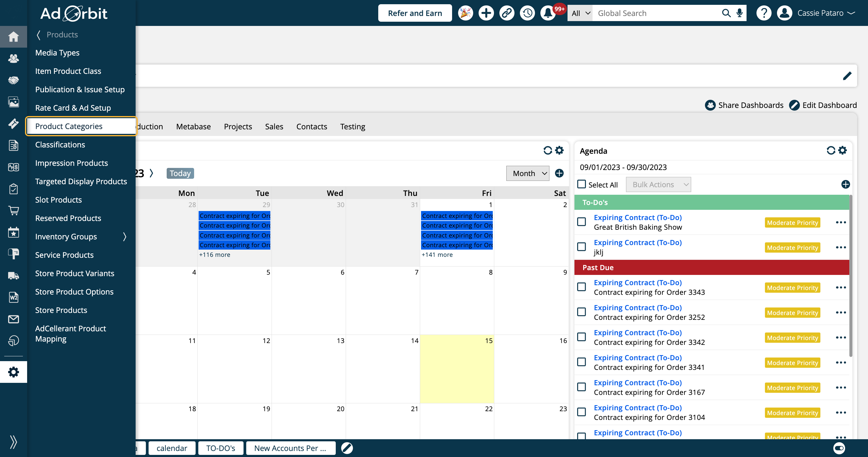Open the Bulk Actions dropdown
The width and height of the screenshot is (868, 457).
coord(659,184)
